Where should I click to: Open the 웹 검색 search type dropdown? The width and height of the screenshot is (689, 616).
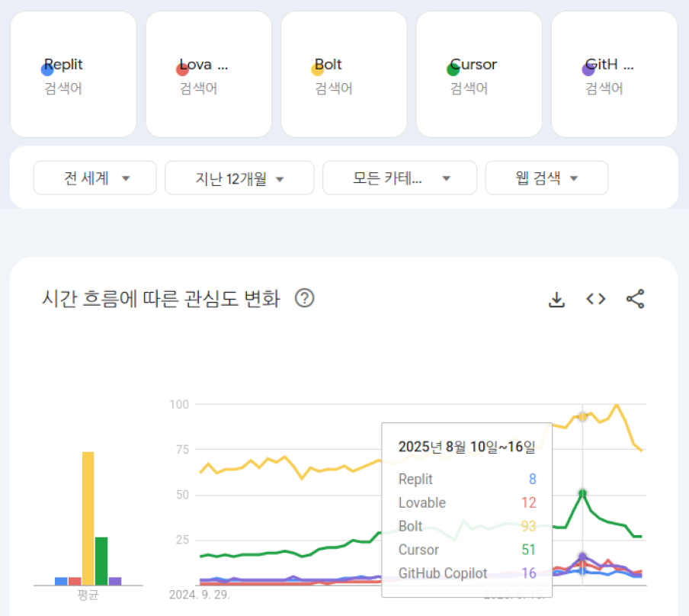tap(546, 178)
